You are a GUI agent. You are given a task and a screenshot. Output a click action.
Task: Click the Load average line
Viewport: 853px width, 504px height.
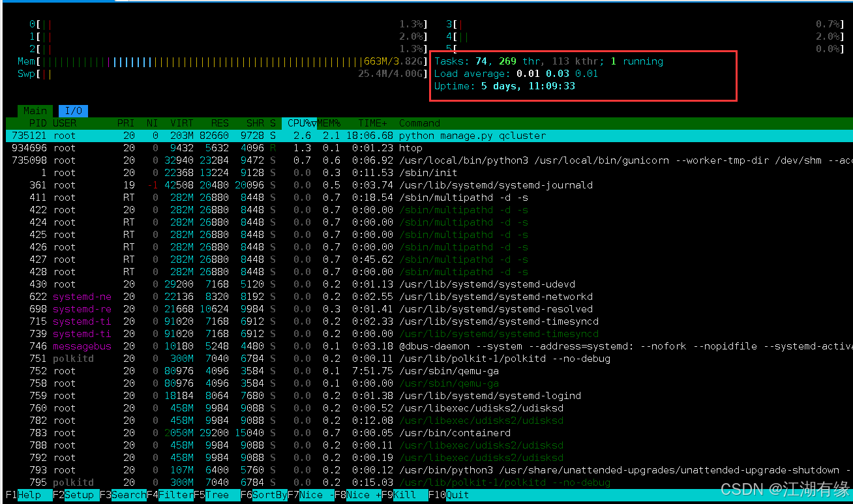pos(516,74)
